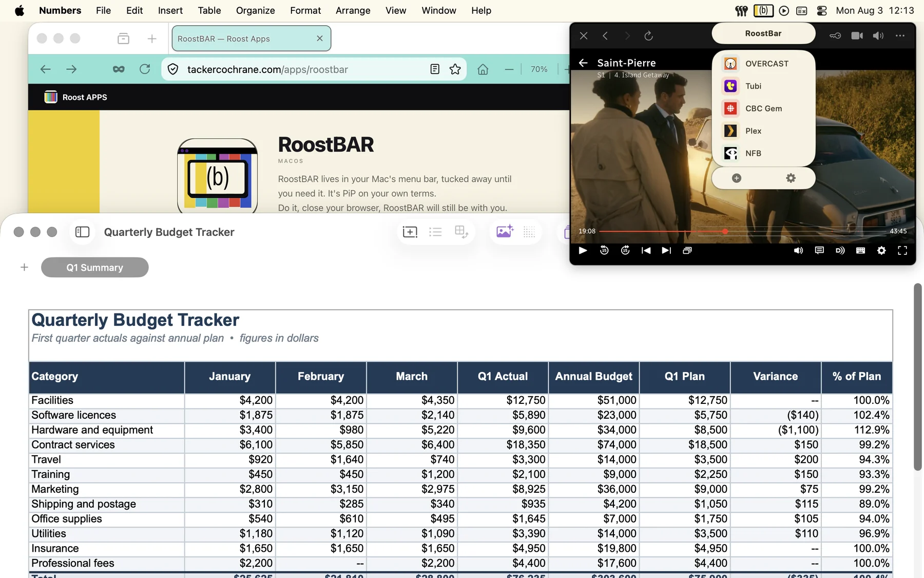Click the camera icon in the RoostBar header

pos(857,35)
